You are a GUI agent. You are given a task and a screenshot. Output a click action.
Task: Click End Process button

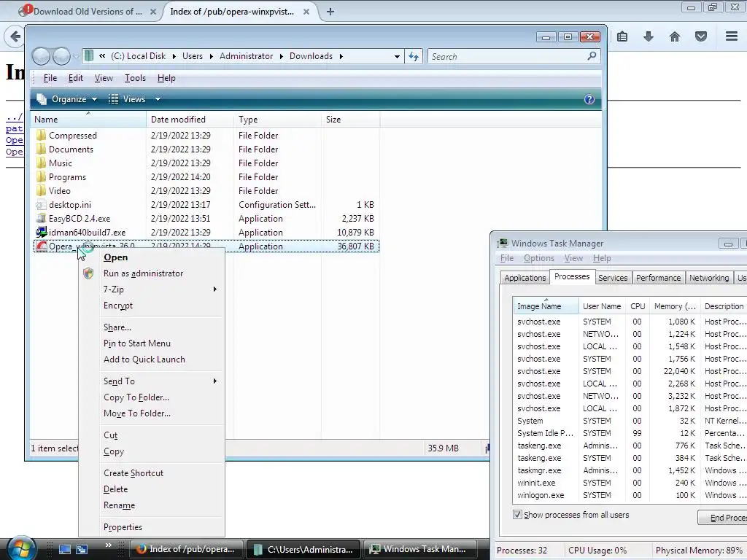723,518
